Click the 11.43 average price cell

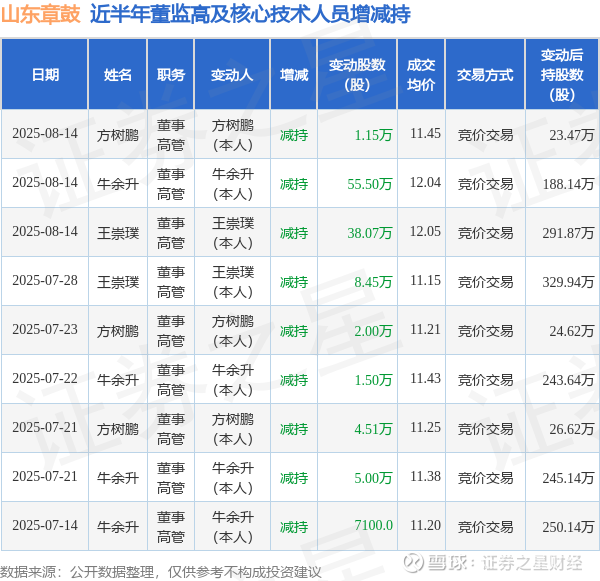[425, 379]
